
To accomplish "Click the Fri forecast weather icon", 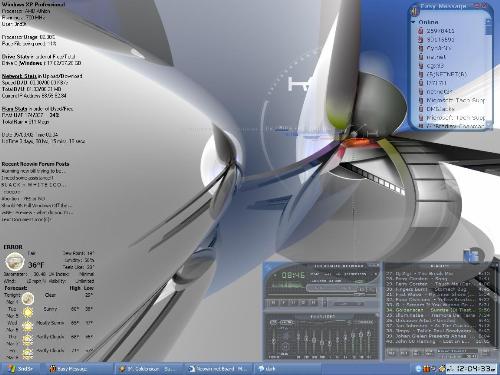I will pos(28,353).
